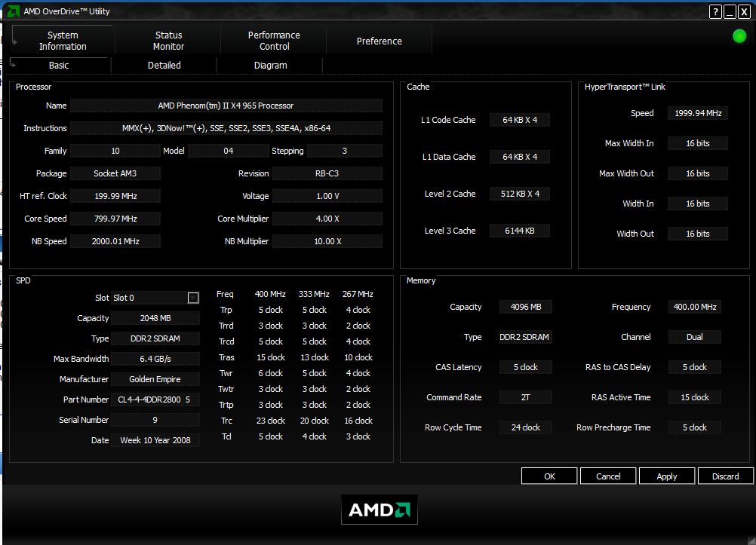Click the Stepping value 3
Screen dimensions: 756x545
345,151
